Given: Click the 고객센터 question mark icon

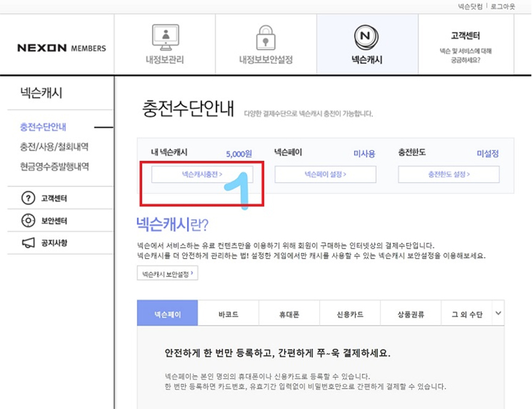Looking at the screenshot, I should point(28,198).
